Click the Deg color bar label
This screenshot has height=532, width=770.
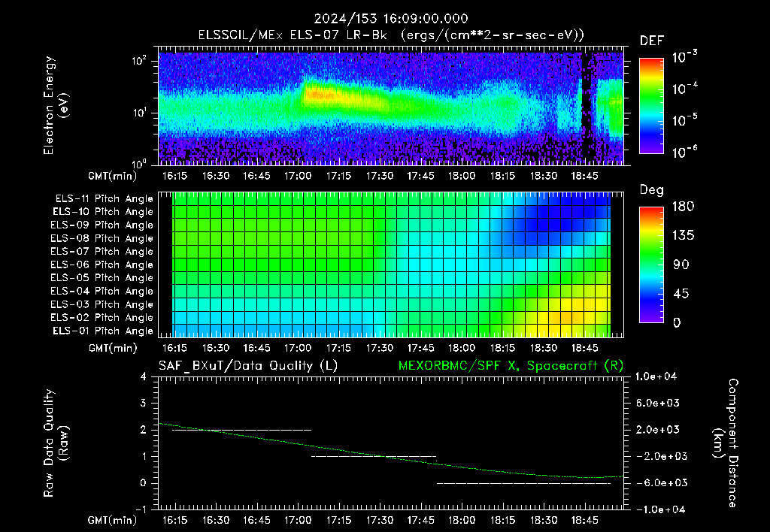pyautogui.click(x=652, y=190)
